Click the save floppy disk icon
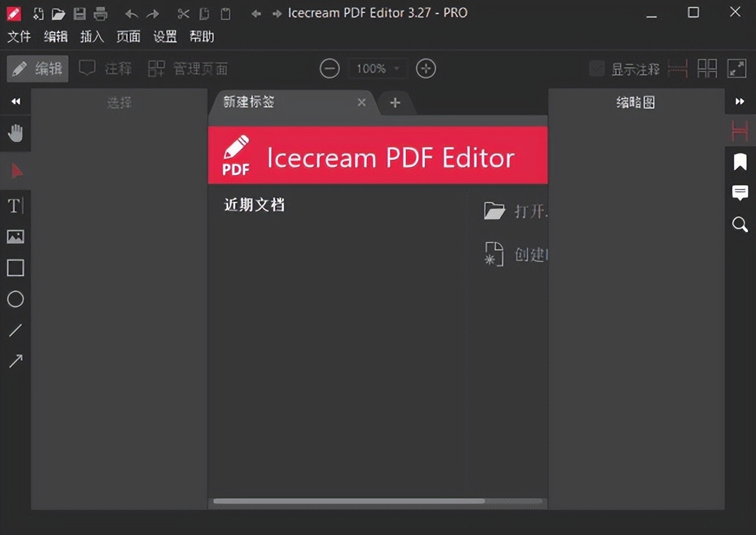This screenshot has width=756, height=535. click(79, 13)
